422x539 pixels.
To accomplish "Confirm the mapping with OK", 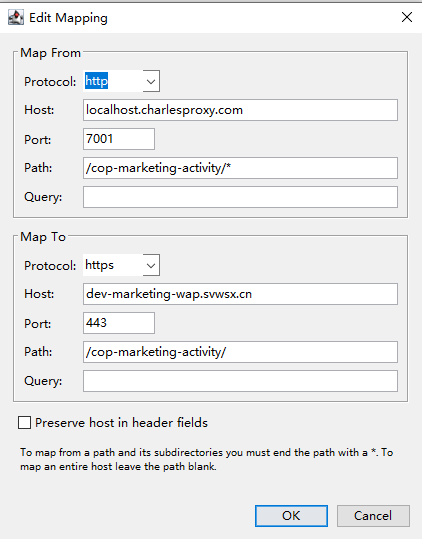I will 291,516.
